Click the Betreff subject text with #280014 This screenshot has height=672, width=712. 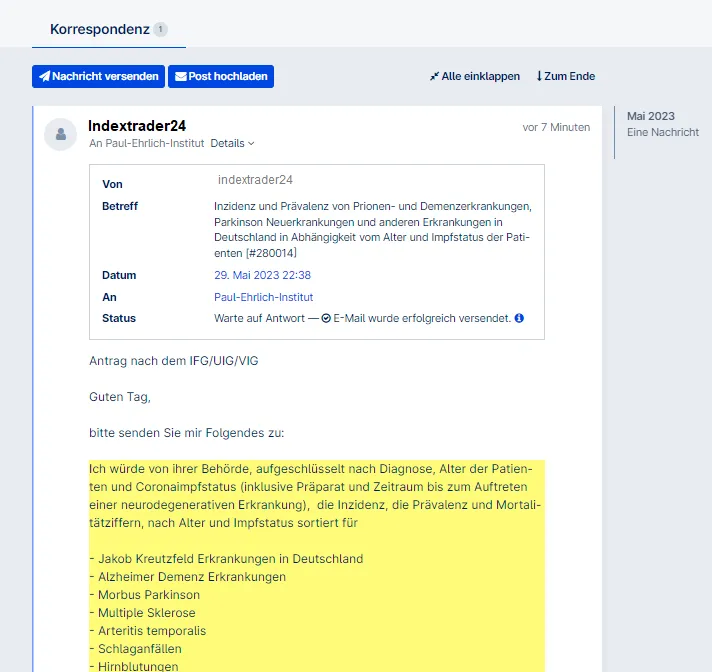372,230
